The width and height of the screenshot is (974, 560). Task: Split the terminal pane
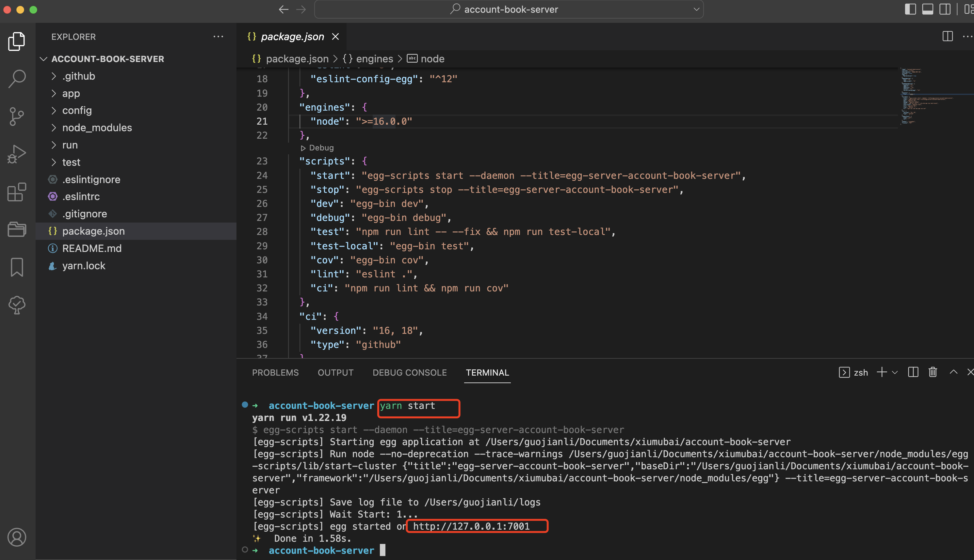click(913, 372)
